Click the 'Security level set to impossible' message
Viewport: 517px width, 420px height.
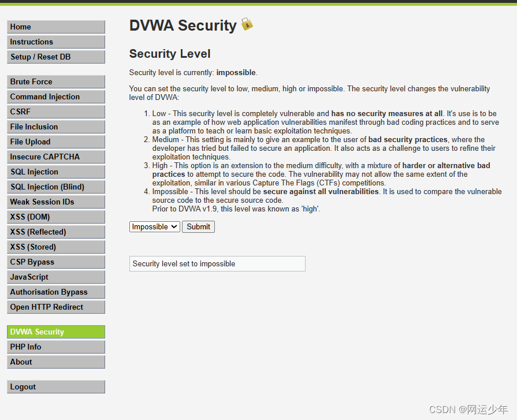tap(217, 264)
